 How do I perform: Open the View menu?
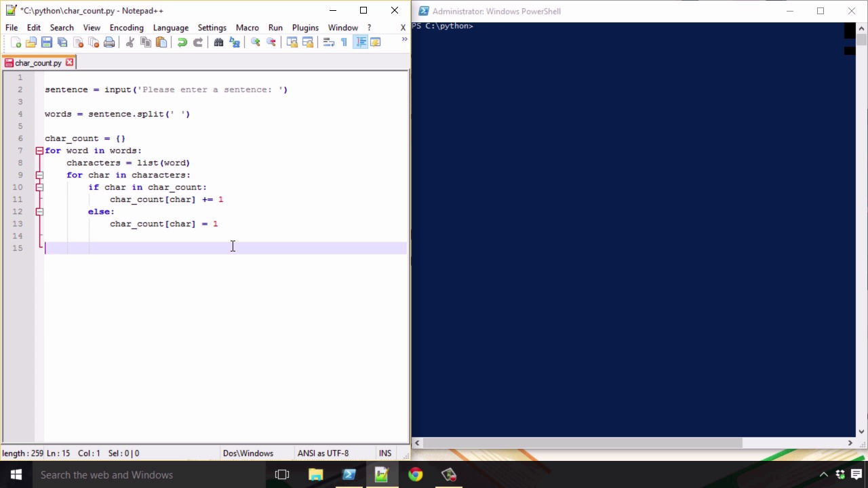coord(92,28)
